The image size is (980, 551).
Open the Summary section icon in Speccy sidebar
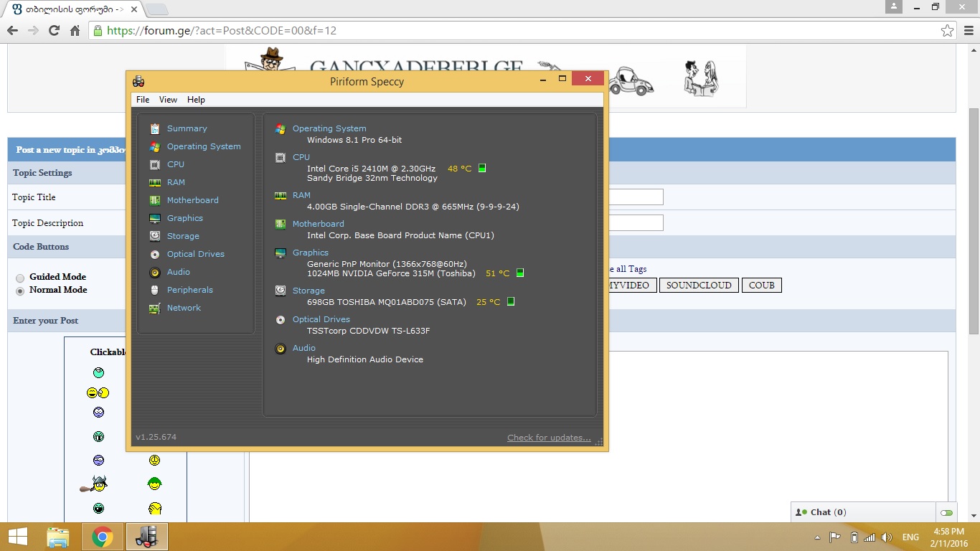pyautogui.click(x=154, y=128)
